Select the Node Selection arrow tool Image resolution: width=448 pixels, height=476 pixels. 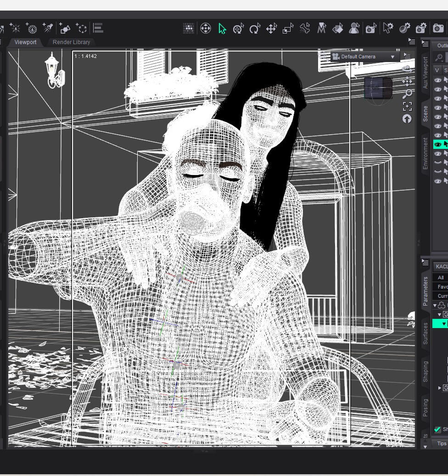click(222, 29)
